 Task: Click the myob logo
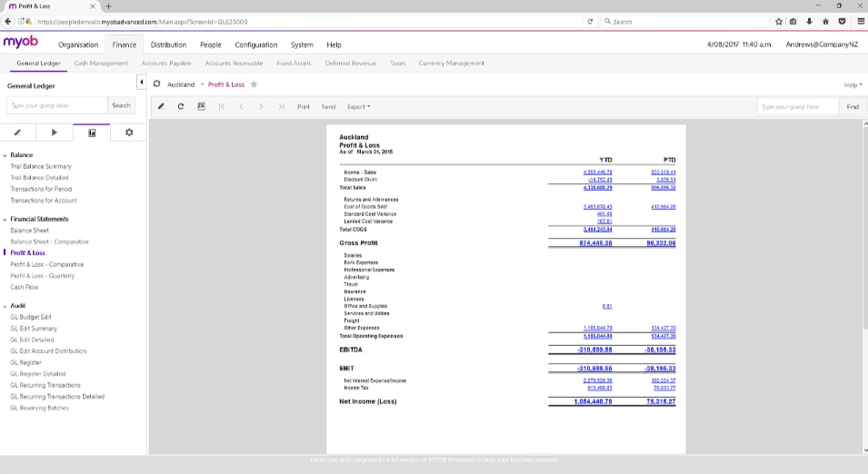click(21, 43)
